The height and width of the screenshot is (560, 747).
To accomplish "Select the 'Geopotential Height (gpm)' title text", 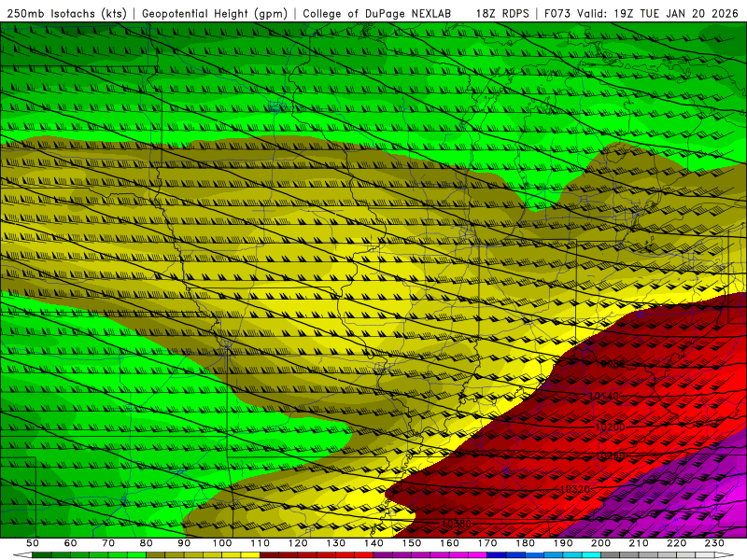I will (215, 13).
